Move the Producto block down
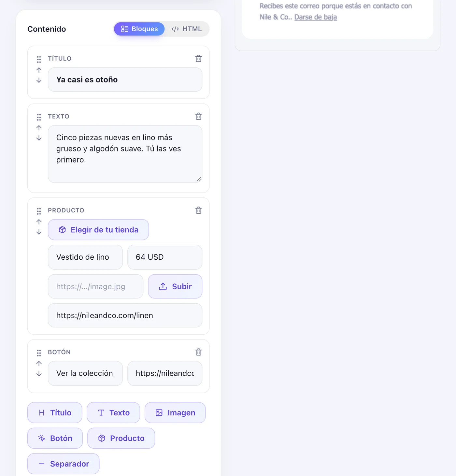Screen dimensions: 456x476 [x=39, y=232]
